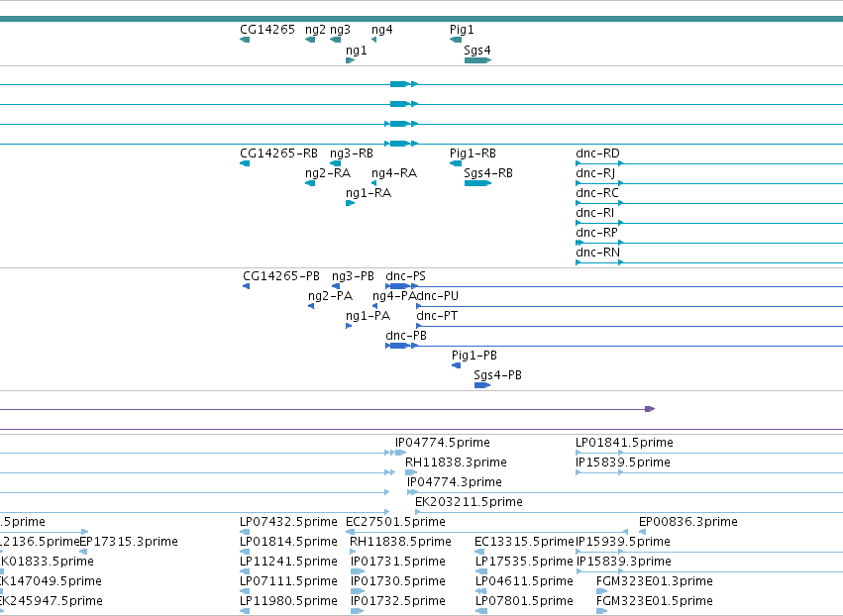The image size is (843, 616).
Task: Open protein dnc-PU
Action: (x=437, y=296)
